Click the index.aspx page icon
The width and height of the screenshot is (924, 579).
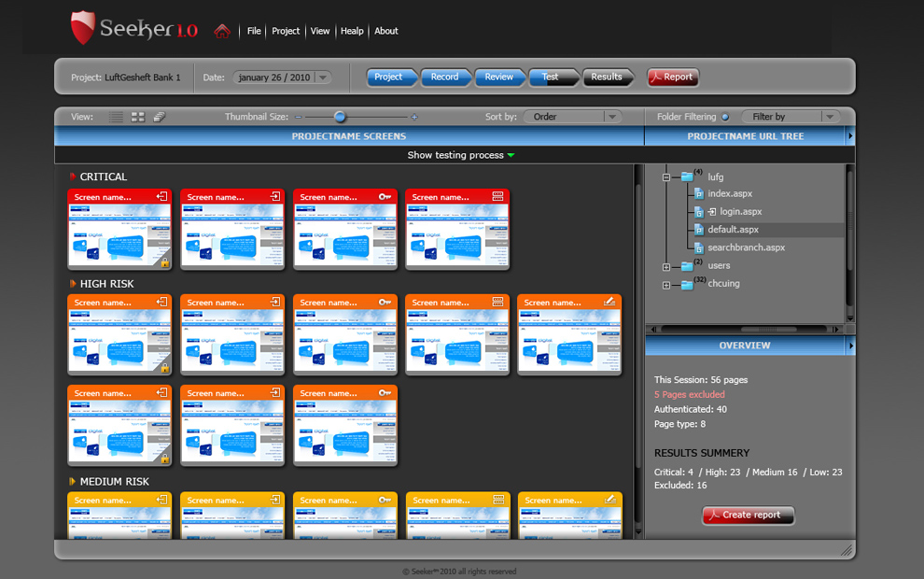pos(698,194)
